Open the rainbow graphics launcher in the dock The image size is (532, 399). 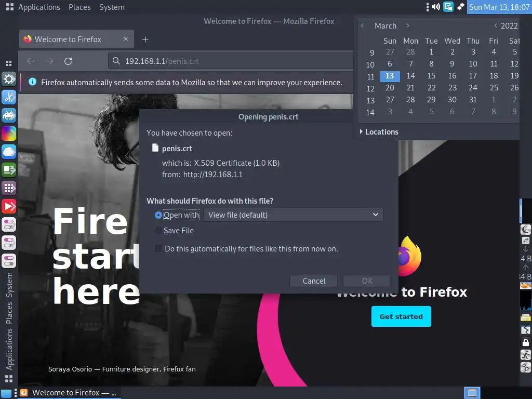9,134
